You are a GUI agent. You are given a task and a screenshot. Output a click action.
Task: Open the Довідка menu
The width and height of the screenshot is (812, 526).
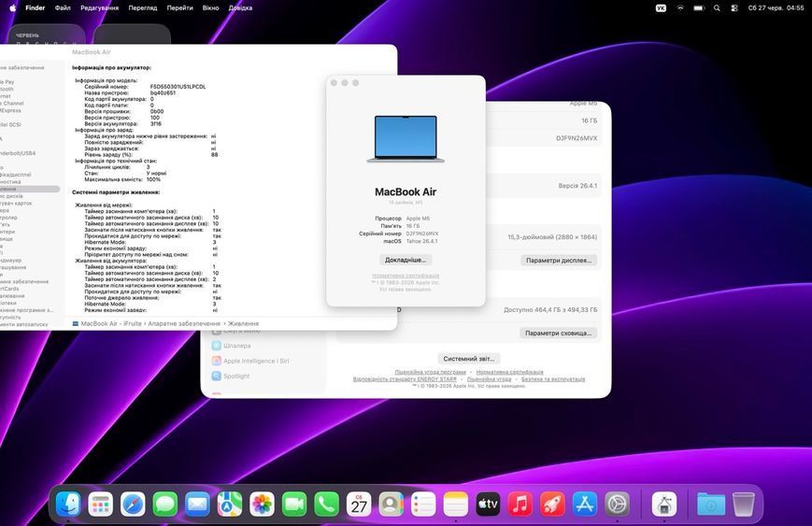pos(240,8)
